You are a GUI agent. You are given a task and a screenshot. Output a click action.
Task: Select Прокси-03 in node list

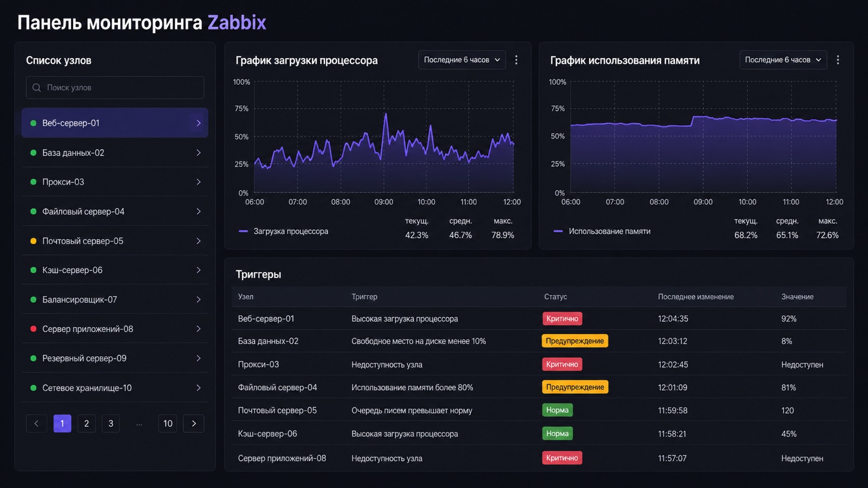115,182
